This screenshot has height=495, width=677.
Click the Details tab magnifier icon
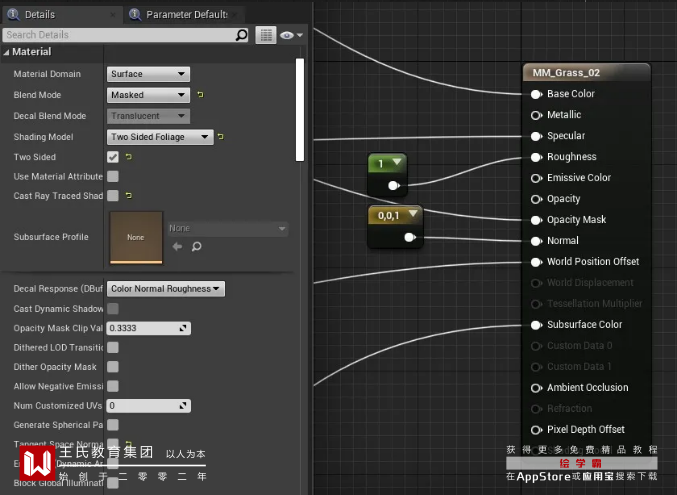point(13,14)
